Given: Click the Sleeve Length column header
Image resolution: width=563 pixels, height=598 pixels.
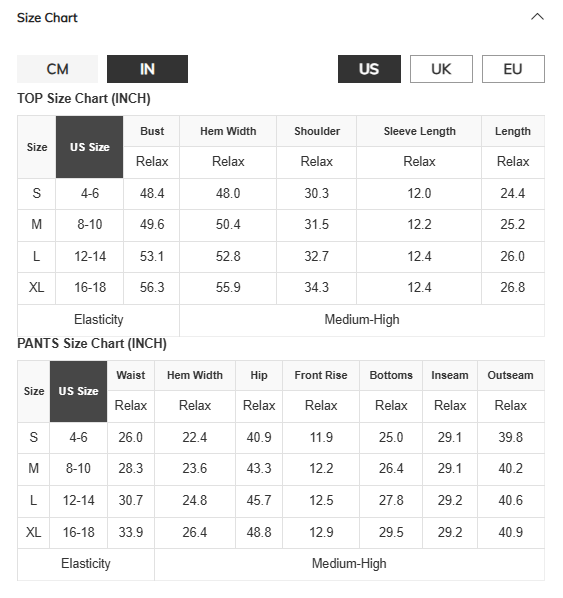Looking at the screenshot, I should 419,131.
